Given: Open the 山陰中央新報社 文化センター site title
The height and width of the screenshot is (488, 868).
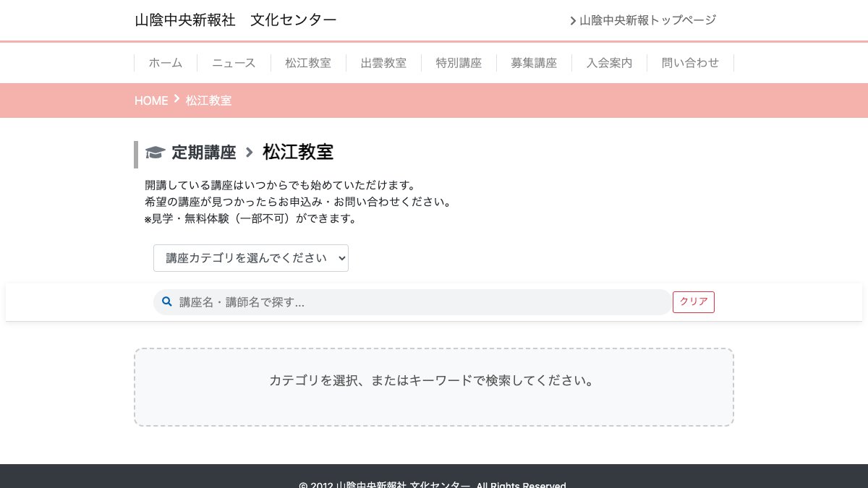Looking at the screenshot, I should (x=236, y=20).
